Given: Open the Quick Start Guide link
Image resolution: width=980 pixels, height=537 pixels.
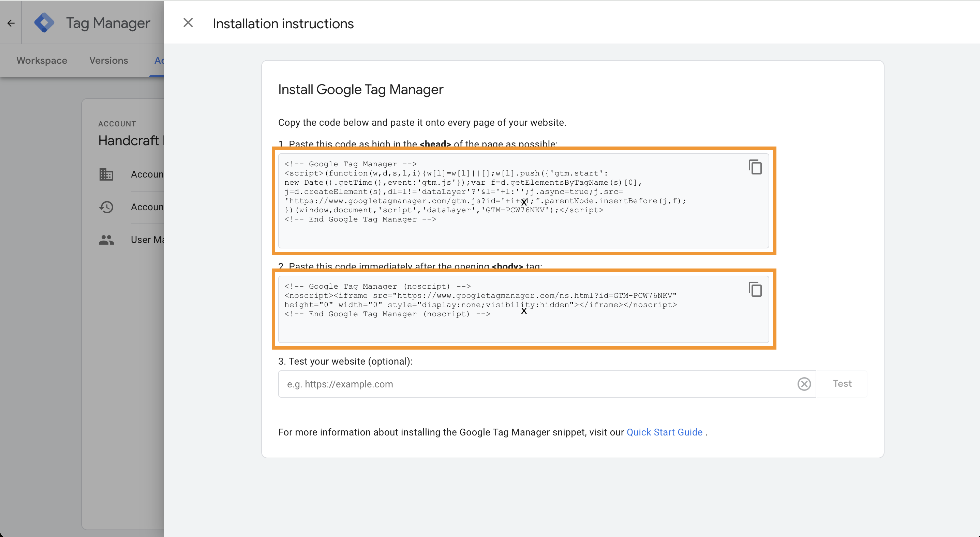Looking at the screenshot, I should pyautogui.click(x=664, y=432).
